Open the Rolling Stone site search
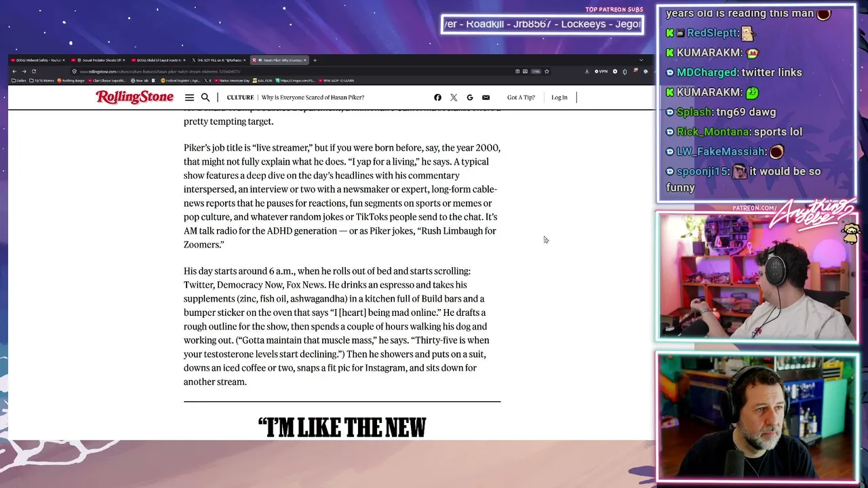This screenshot has width=868, height=488. click(205, 98)
